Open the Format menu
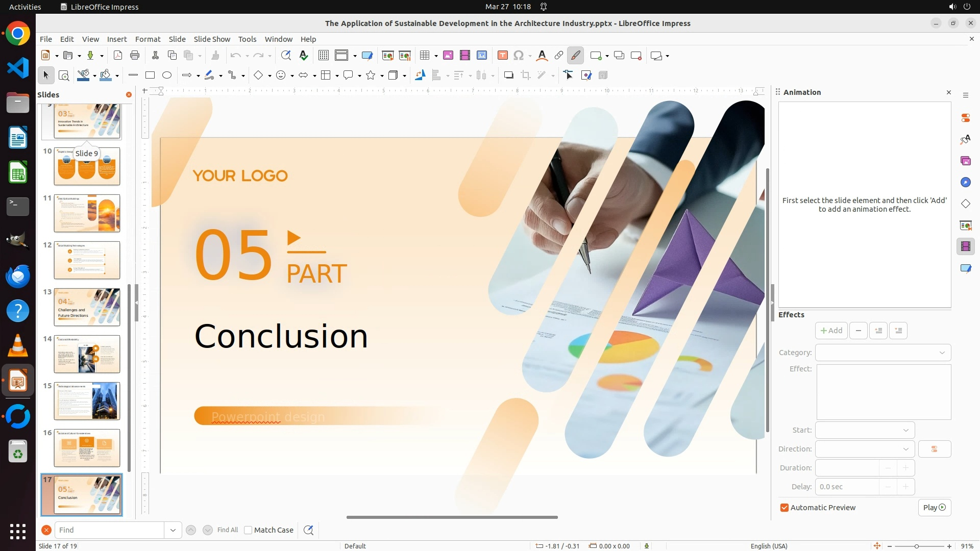 click(x=148, y=39)
